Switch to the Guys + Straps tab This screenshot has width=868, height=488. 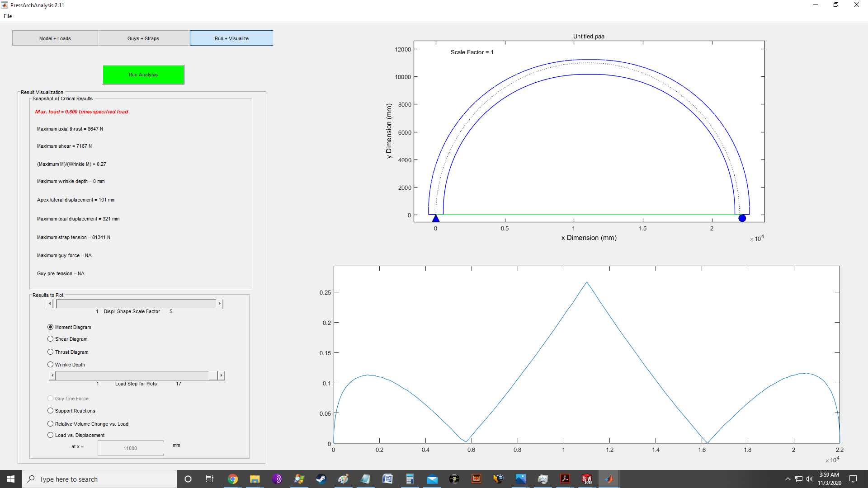(x=143, y=38)
